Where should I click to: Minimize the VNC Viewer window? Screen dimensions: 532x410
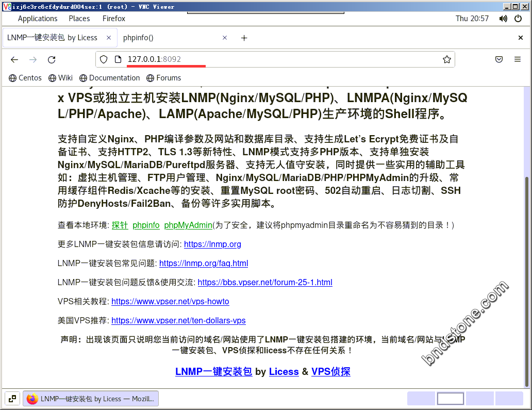[507, 7]
